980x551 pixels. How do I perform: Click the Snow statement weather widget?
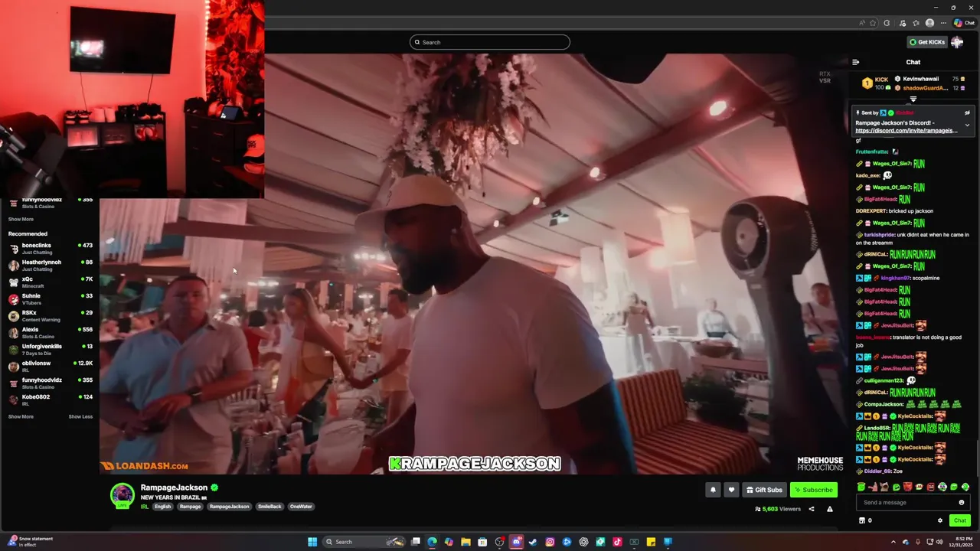(x=31, y=542)
